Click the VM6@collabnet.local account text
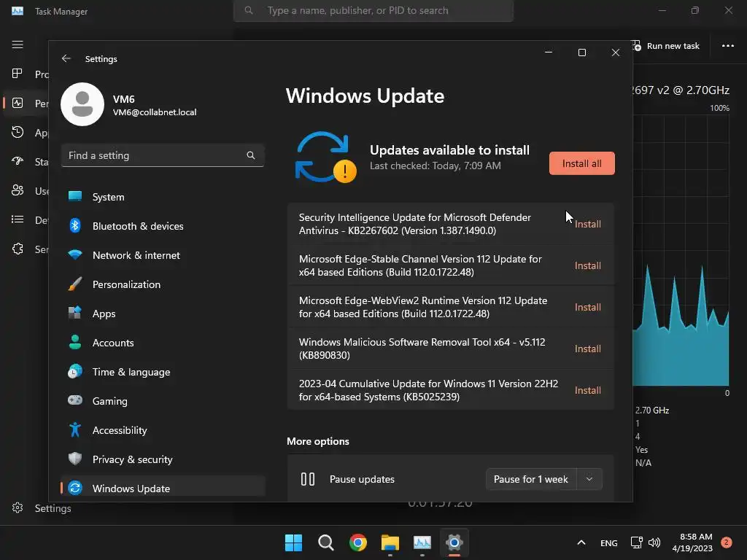747x560 pixels. pos(155,112)
